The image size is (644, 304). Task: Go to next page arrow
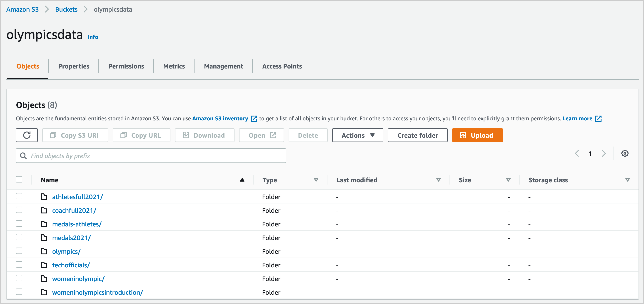coord(604,154)
